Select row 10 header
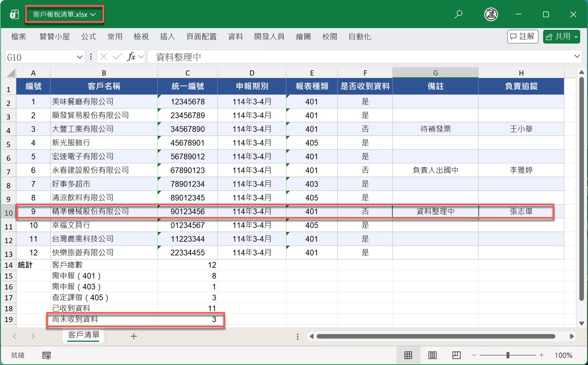This screenshot has height=365, width=588. click(x=8, y=212)
